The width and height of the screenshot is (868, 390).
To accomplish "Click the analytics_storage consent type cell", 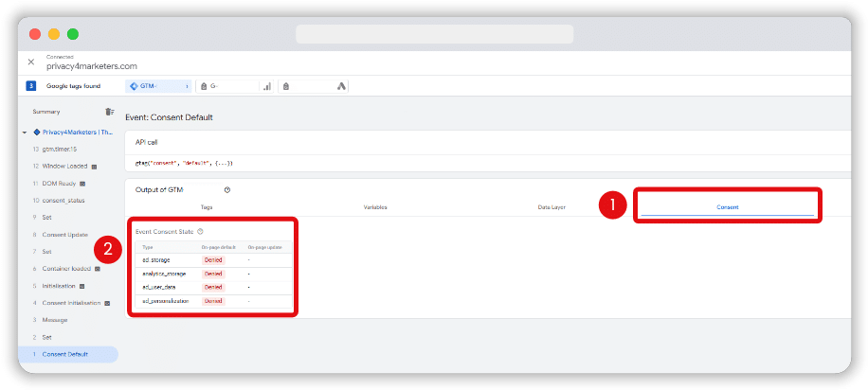I will pyautogui.click(x=164, y=274).
